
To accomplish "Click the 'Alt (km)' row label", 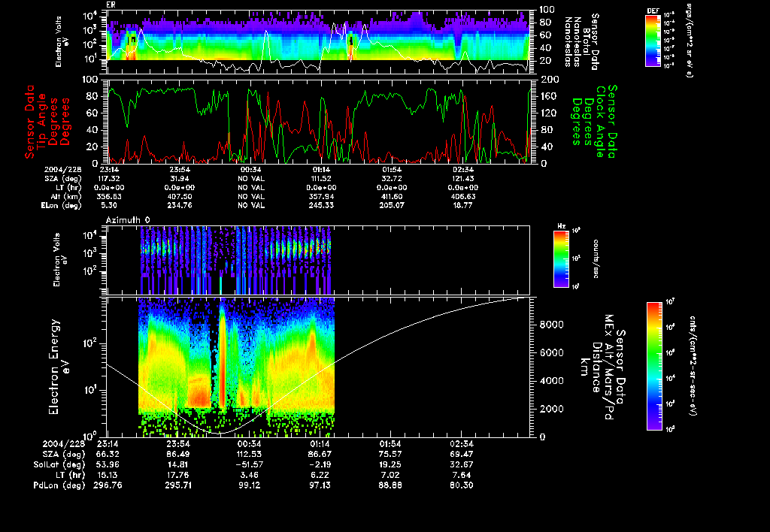I will tap(67, 197).
